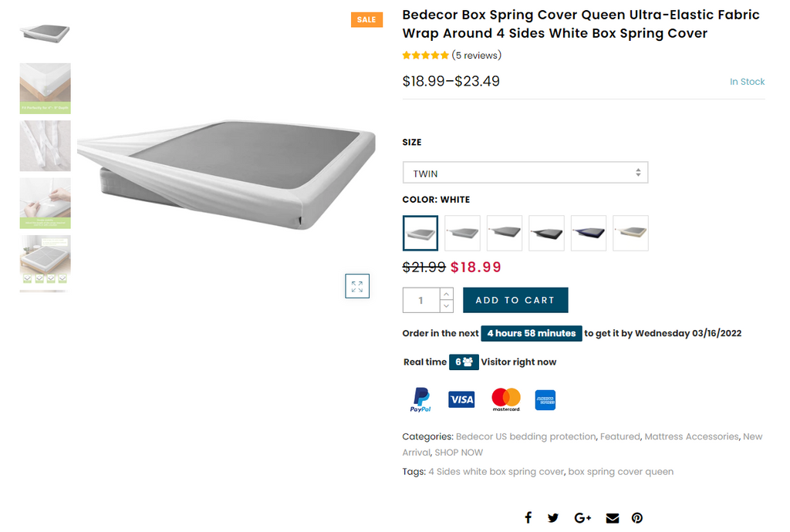The image size is (790, 532).
Task: Click the fullscreen expand image icon
Action: [357, 286]
